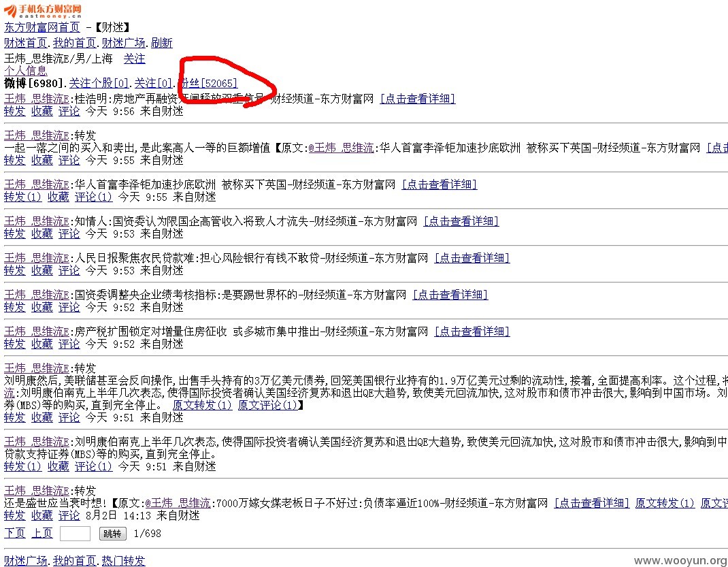This screenshot has height=567, width=728.
Task: Click the 手机东方财富网 logo
Action: [x=42, y=10]
